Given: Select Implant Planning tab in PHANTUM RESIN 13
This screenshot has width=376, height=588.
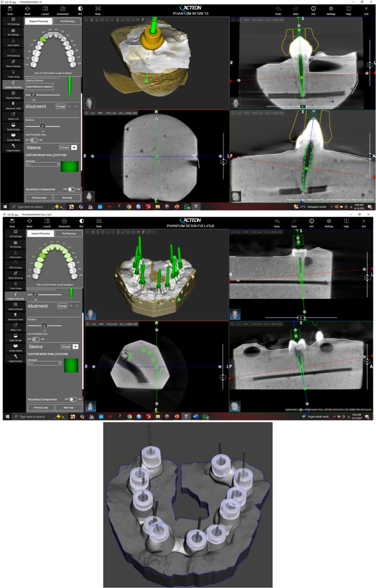Looking at the screenshot, I should click(x=38, y=21).
